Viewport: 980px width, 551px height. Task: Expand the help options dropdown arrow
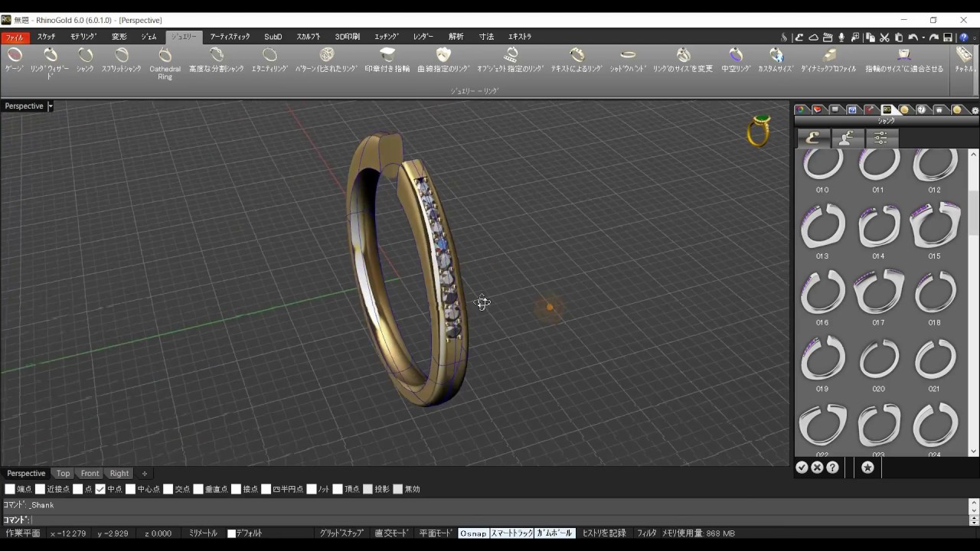pyautogui.click(x=974, y=37)
